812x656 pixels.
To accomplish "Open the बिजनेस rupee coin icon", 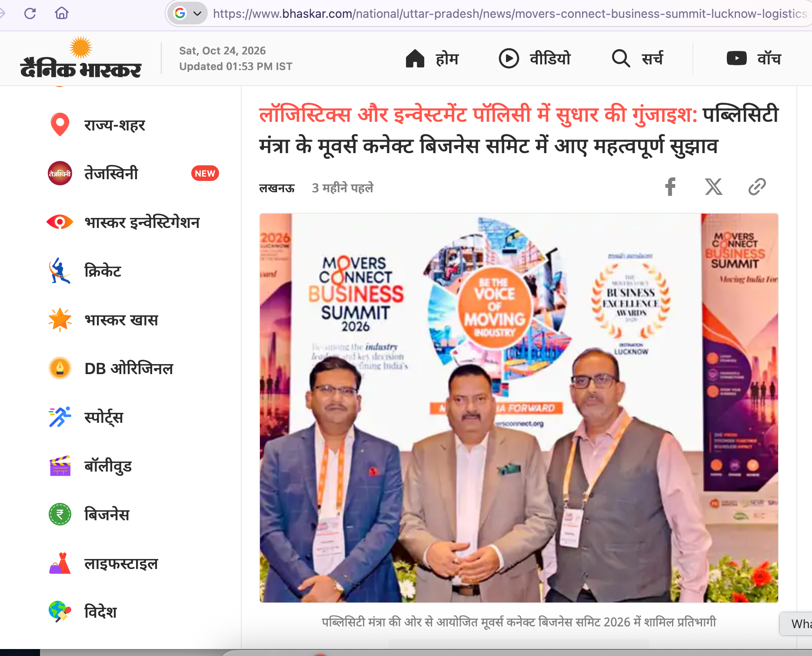I will (x=60, y=514).
